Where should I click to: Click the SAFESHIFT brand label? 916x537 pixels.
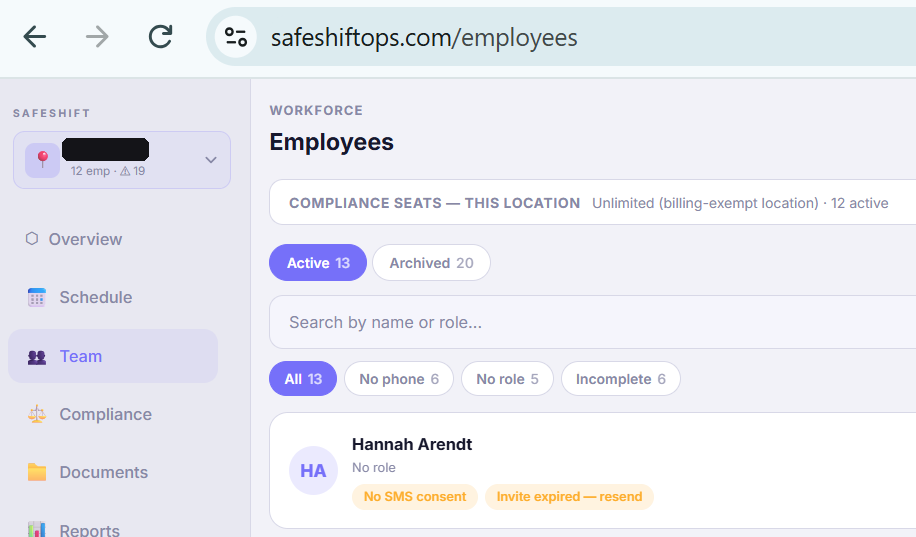(x=51, y=113)
